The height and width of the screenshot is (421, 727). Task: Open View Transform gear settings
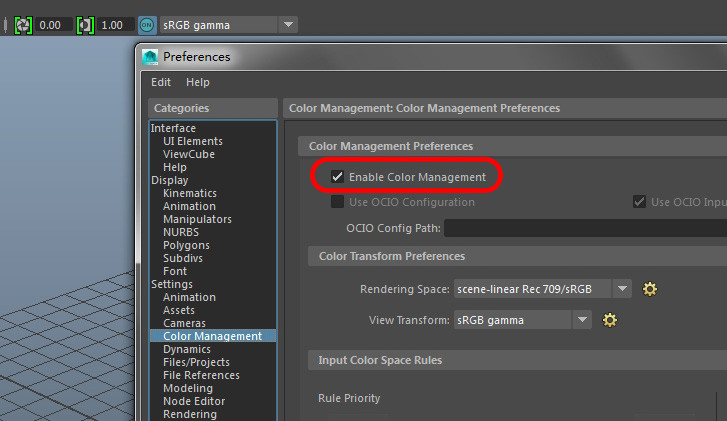pyautogui.click(x=610, y=320)
